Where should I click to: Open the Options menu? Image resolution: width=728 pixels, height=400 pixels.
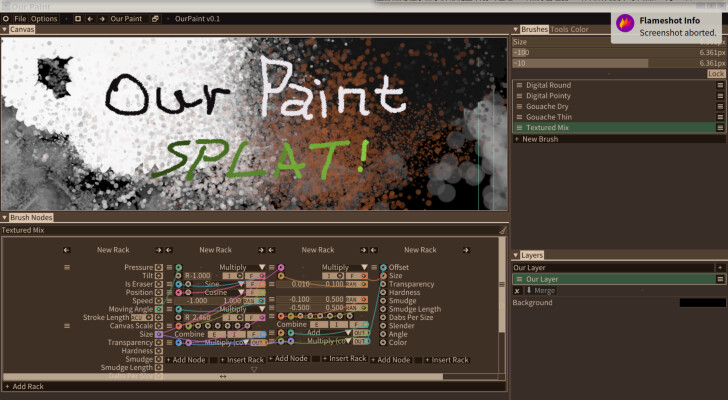[44, 19]
